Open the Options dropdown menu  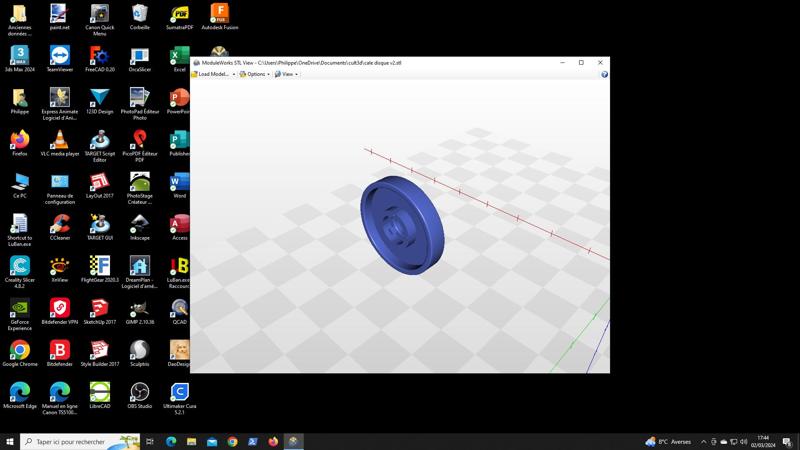pyautogui.click(x=255, y=74)
